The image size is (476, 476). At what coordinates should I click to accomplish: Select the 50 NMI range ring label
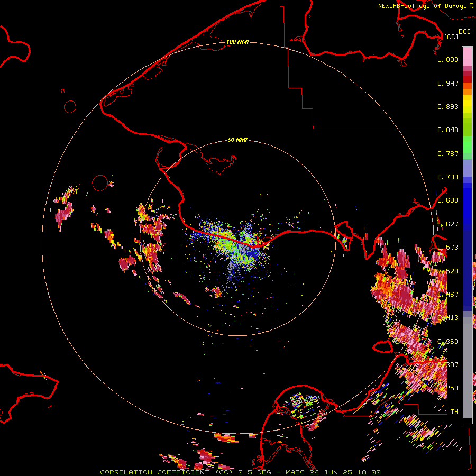point(237,140)
